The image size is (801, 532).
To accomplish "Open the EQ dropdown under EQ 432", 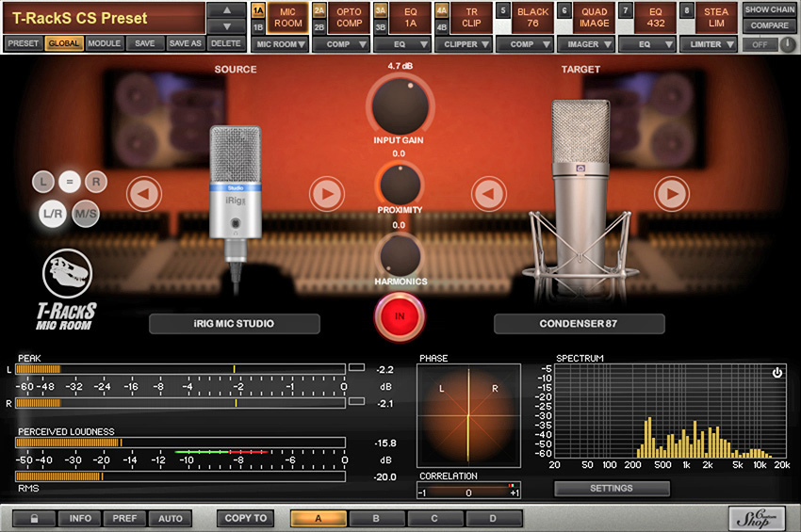I will (x=647, y=44).
